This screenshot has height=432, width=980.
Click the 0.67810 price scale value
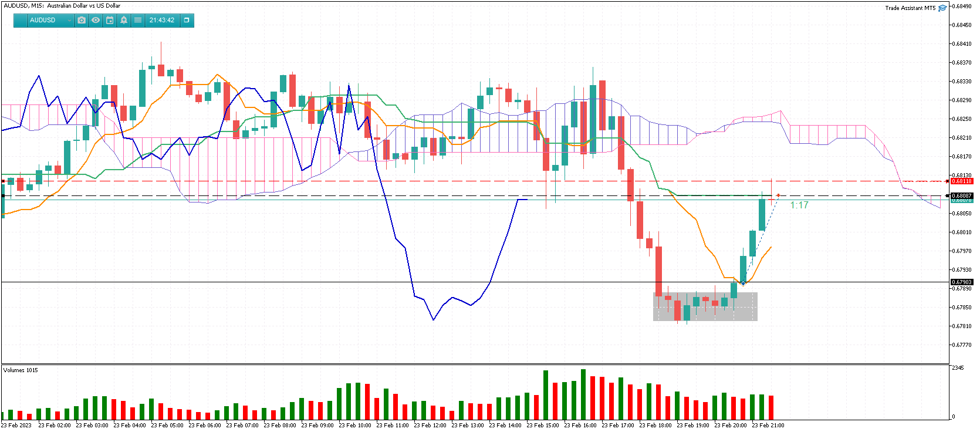pos(961,326)
